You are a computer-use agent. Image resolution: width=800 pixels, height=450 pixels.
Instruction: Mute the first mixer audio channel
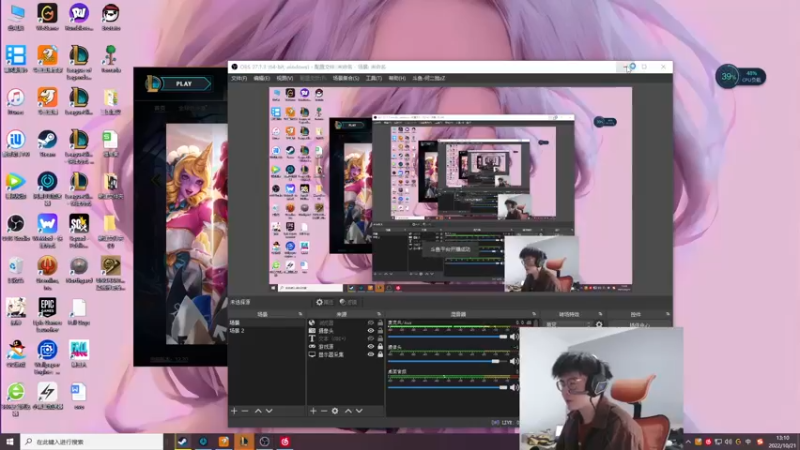pos(514,337)
